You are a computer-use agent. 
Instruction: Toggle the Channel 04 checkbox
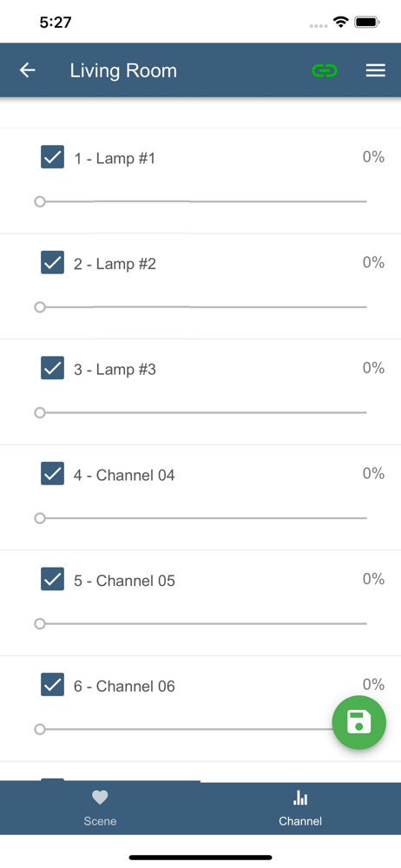click(x=53, y=473)
